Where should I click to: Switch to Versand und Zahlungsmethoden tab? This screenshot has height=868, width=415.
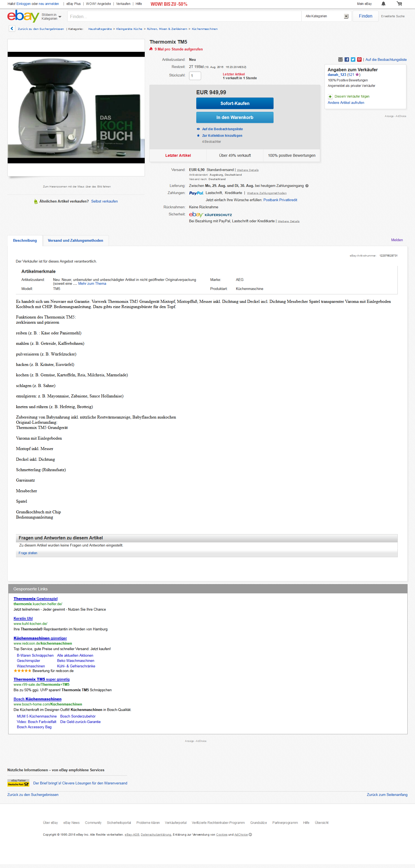click(75, 240)
